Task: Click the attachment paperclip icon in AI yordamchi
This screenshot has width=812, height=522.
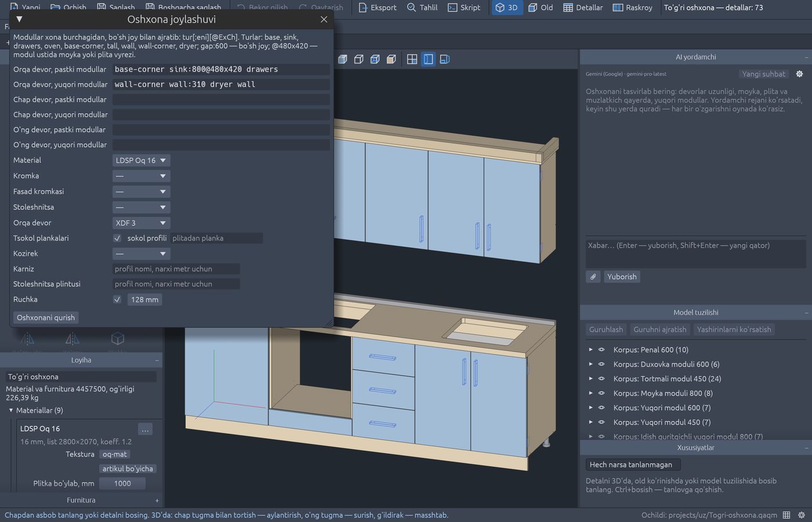Action: [x=593, y=277]
